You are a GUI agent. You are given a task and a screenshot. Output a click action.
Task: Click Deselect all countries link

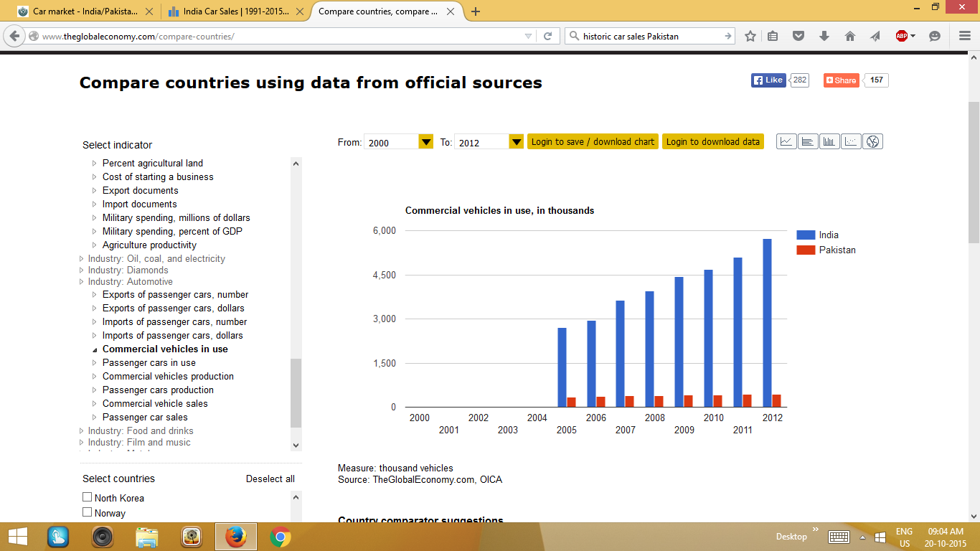[x=270, y=479]
